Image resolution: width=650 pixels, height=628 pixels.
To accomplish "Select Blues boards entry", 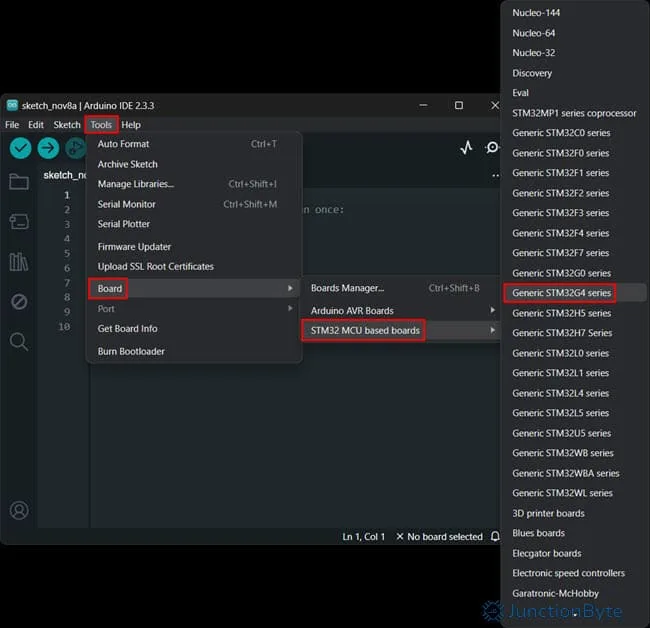I will 575,533.
